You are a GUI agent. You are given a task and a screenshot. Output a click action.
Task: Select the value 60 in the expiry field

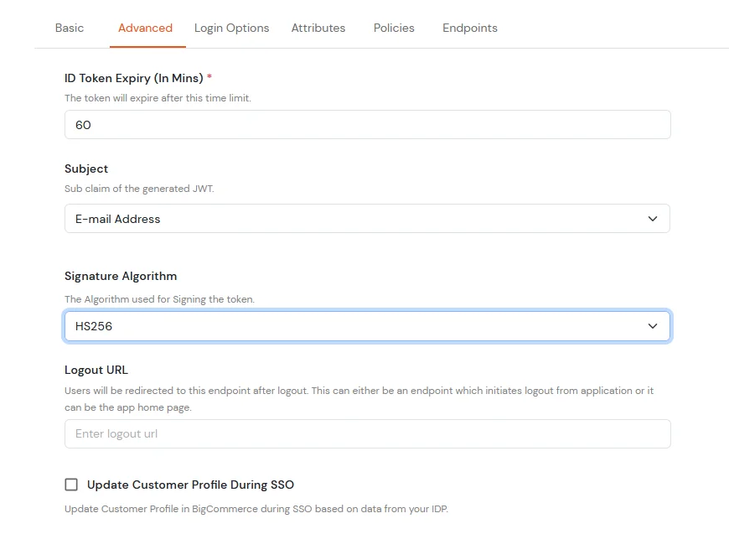[x=82, y=124]
